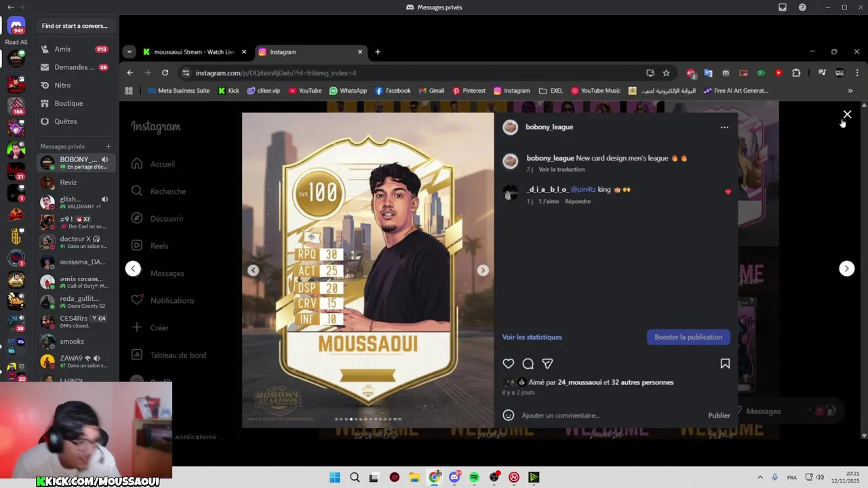Click the page vertical scrollbar
Screen dimensions: 868x488
pos(864,271)
